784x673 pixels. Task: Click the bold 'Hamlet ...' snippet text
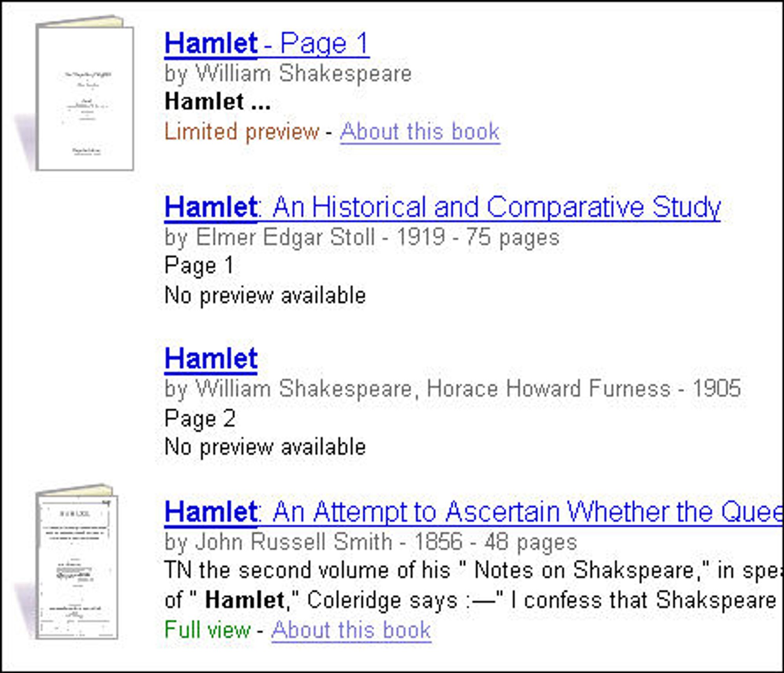click(218, 102)
